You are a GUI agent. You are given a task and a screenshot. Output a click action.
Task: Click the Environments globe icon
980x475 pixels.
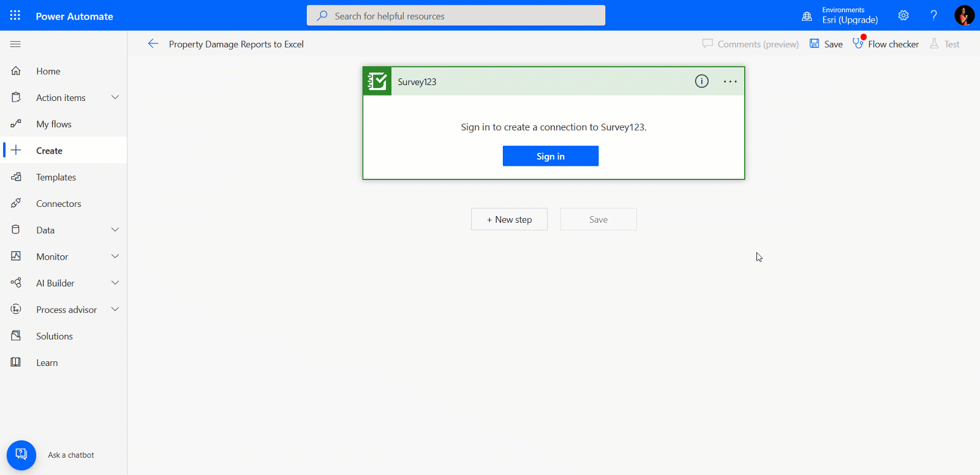pos(807,17)
